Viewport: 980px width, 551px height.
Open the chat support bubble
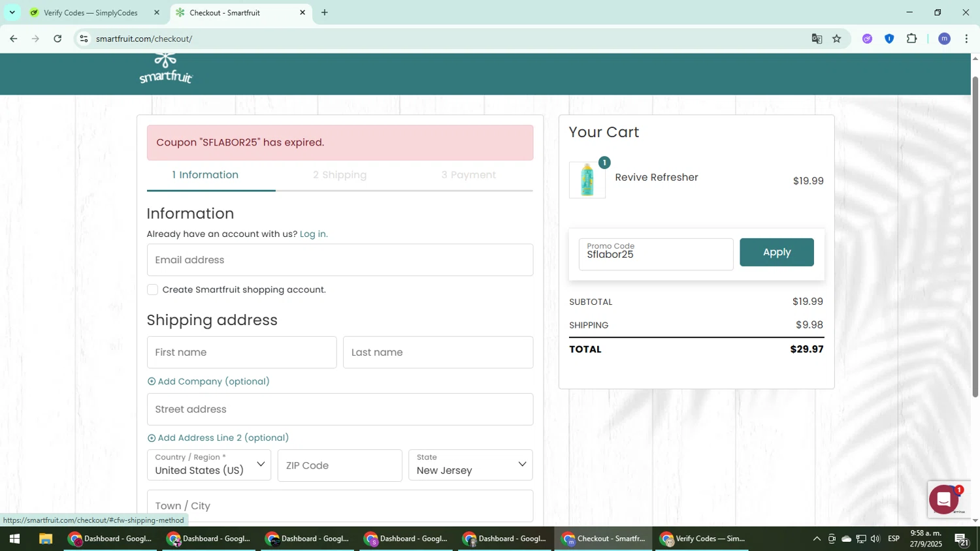click(943, 499)
